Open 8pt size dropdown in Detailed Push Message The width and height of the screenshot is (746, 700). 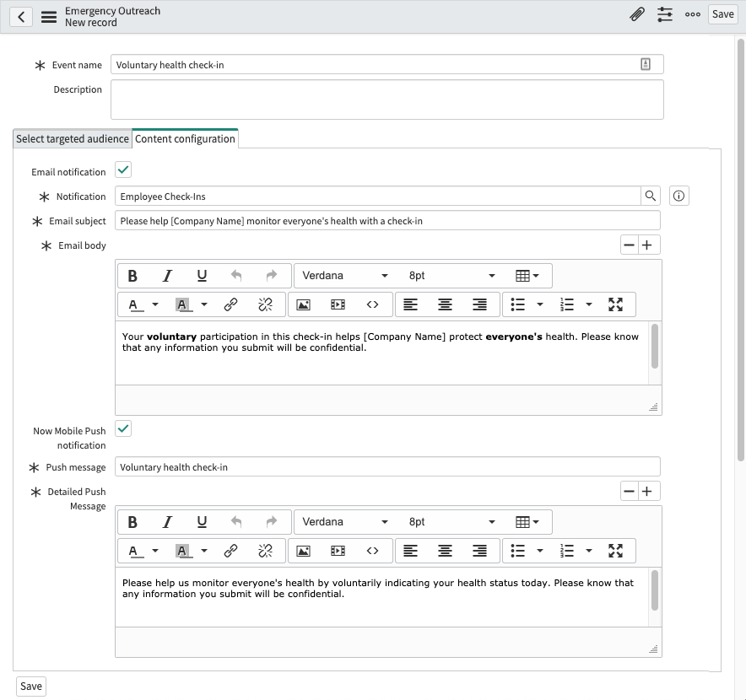click(x=452, y=522)
